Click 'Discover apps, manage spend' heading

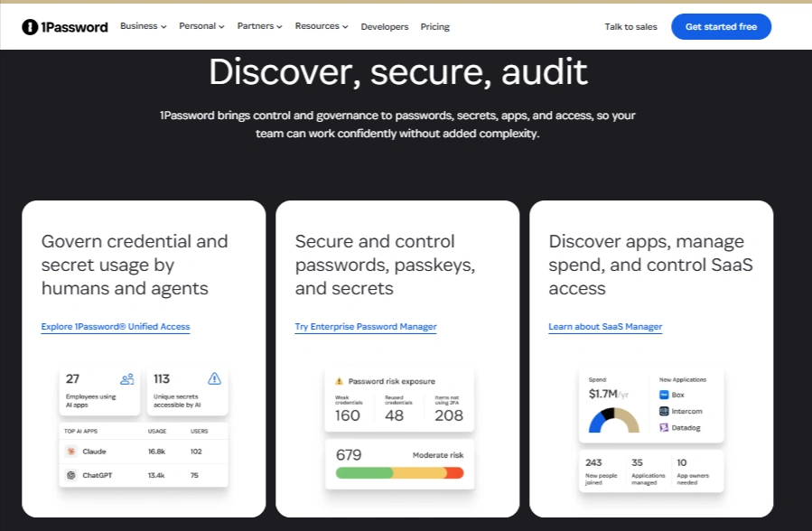pyautogui.click(x=650, y=265)
